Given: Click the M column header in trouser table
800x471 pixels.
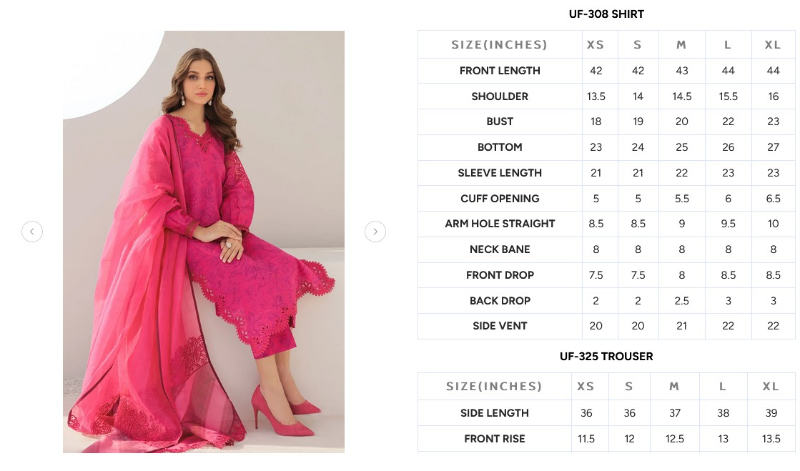Looking at the screenshot, I should coord(674,386).
